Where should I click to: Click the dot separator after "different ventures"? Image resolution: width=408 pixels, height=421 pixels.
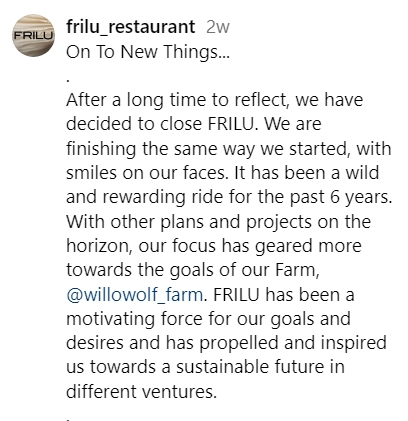(68, 418)
